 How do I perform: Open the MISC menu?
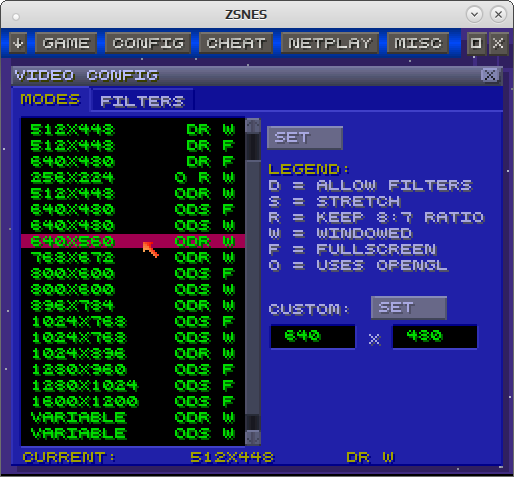[418, 43]
